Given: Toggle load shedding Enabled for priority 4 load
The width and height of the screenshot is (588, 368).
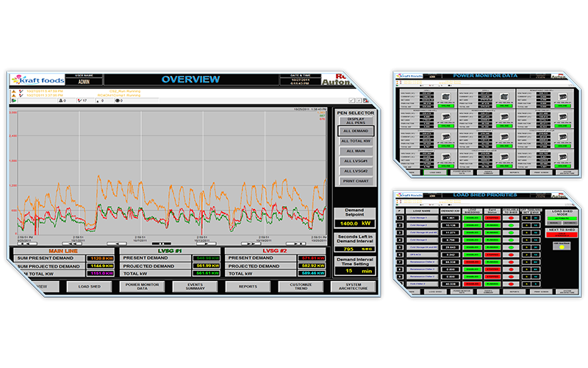Looking at the screenshot, I should [473, 240].
